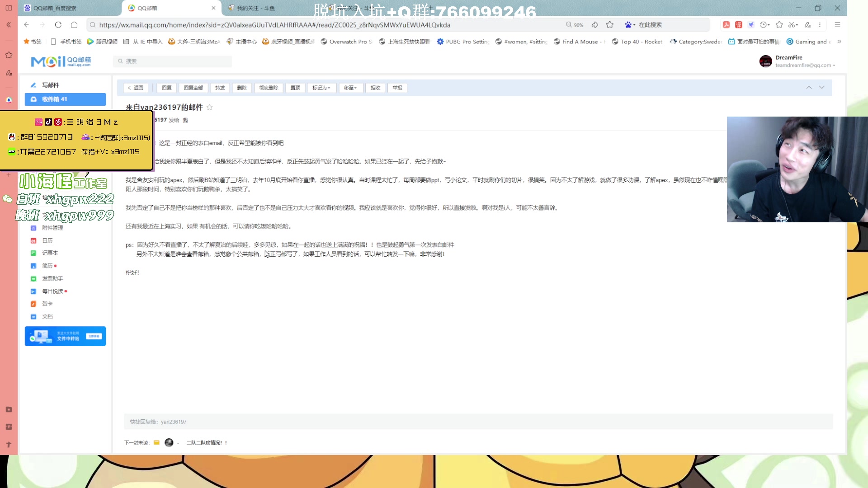Image resolution: width=868 pixels, height=488 pixels.
Task: Open the PDF extension icon
Action: (x=726, y=25)
